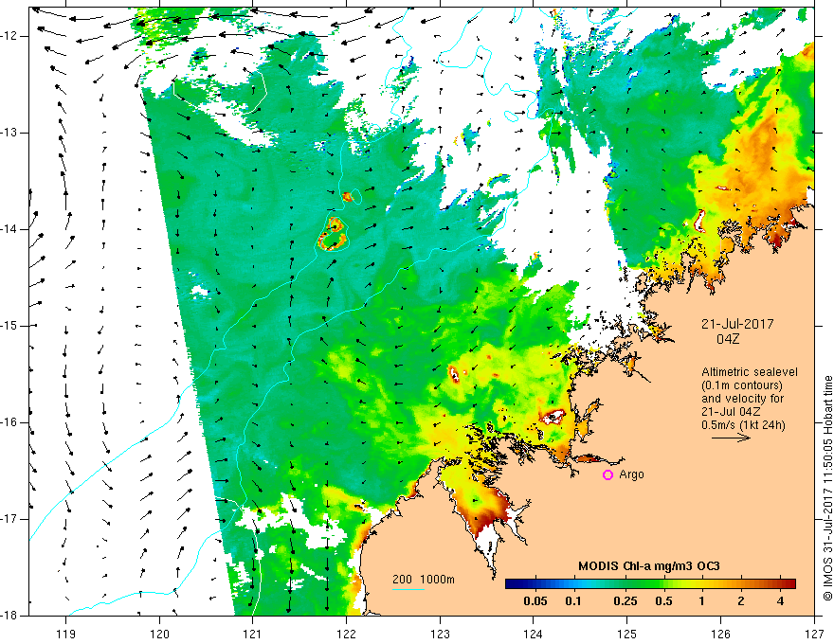Click latitude axis label '-13'
Image resolution: width=834 pixels, height=644 pixels.
click(x=9, y=133)
